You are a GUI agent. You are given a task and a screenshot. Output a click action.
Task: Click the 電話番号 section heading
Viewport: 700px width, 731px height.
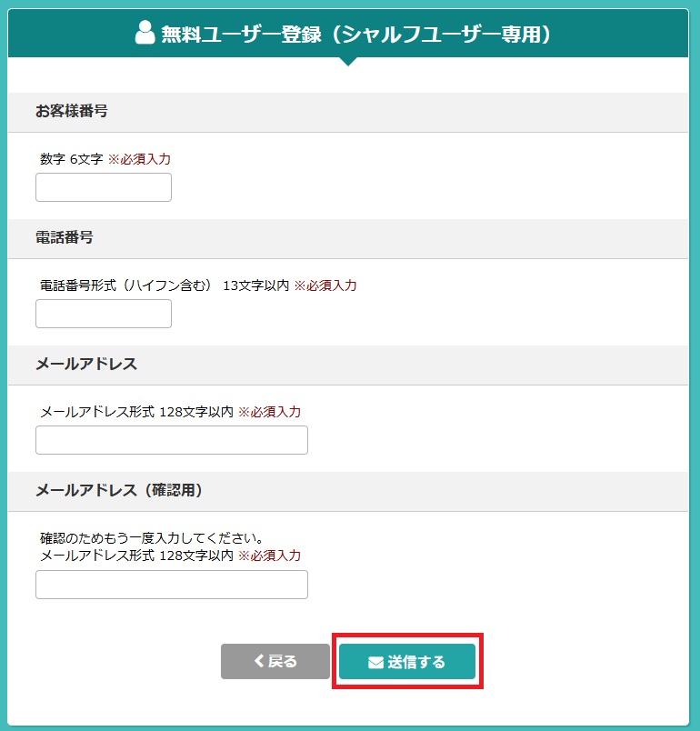tap(65, 237)
